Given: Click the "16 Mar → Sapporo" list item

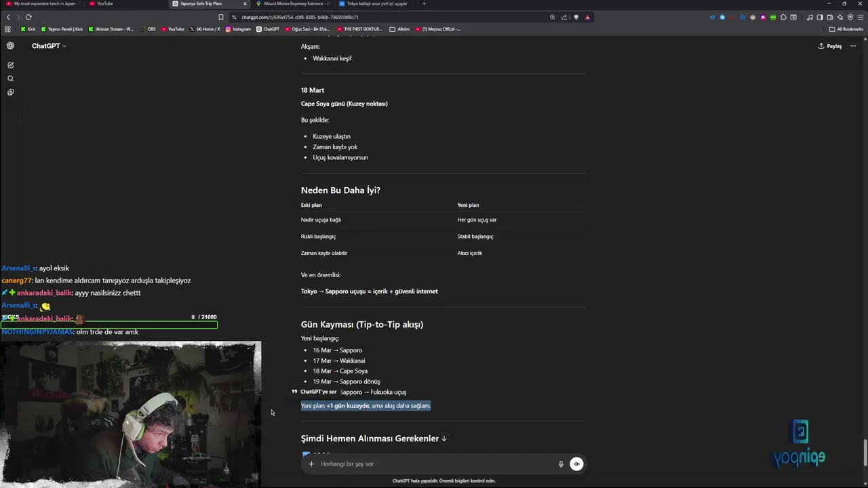Looking at the screenshot, I should pyautogui.click(x=337, y=350).
